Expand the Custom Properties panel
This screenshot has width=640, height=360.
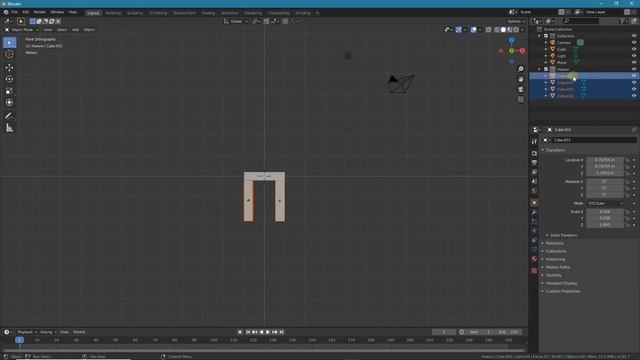[562, 291]
